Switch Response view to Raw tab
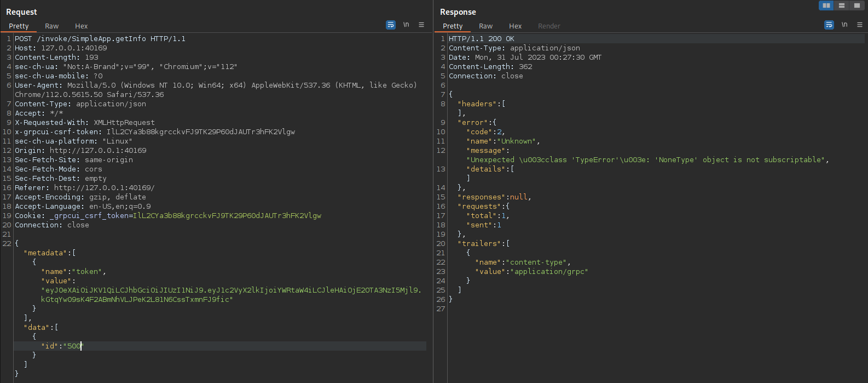 coord(485,26)
